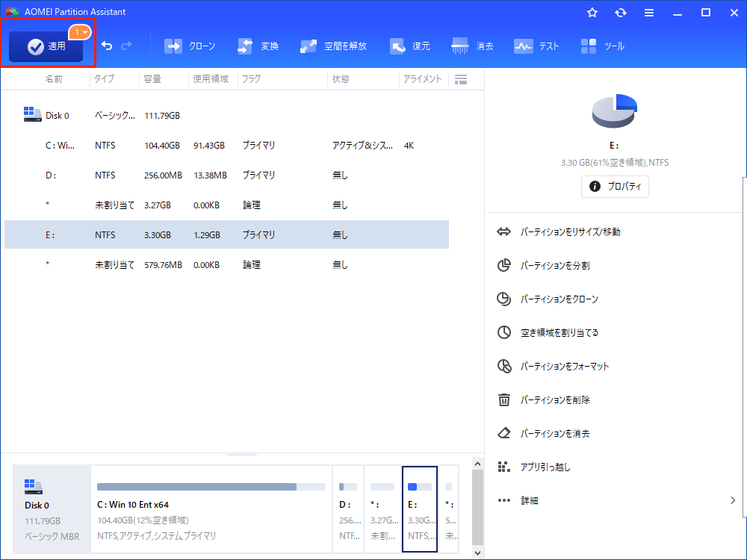Viewport: 747px width, 560px height.
Task: Click the allocate free space clock icon
Action: pos(503,332)
